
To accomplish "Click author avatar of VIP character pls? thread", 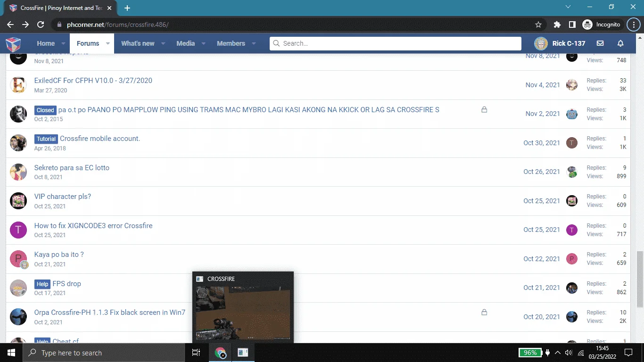I will 18,201.
